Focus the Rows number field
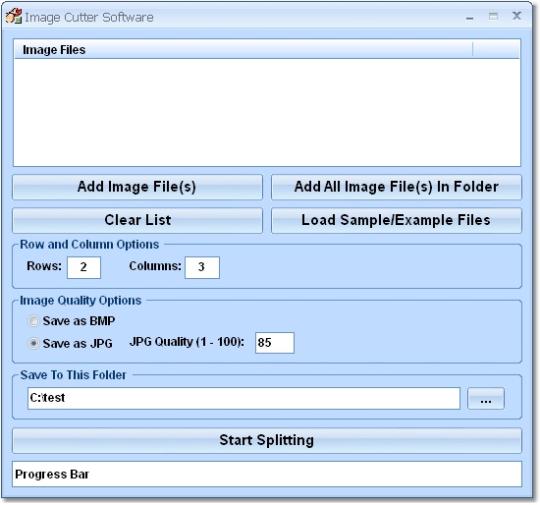The height and width of the screenshot is (505, 540). point(84,267)
